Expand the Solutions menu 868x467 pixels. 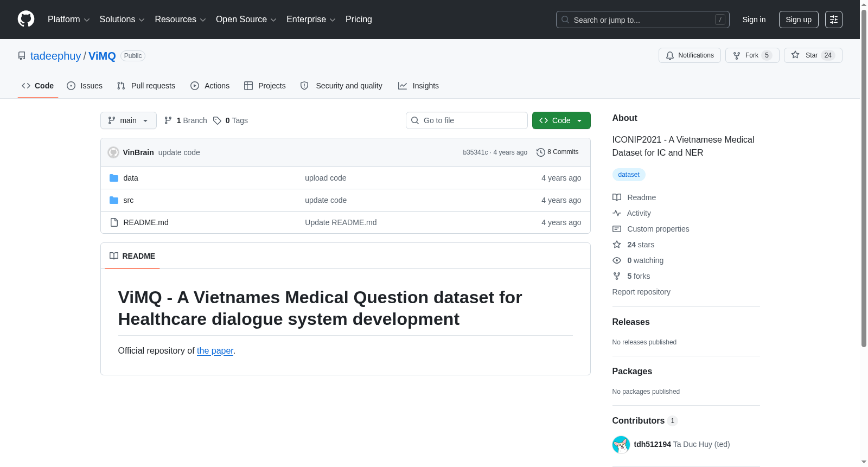(x=122, y=20)
